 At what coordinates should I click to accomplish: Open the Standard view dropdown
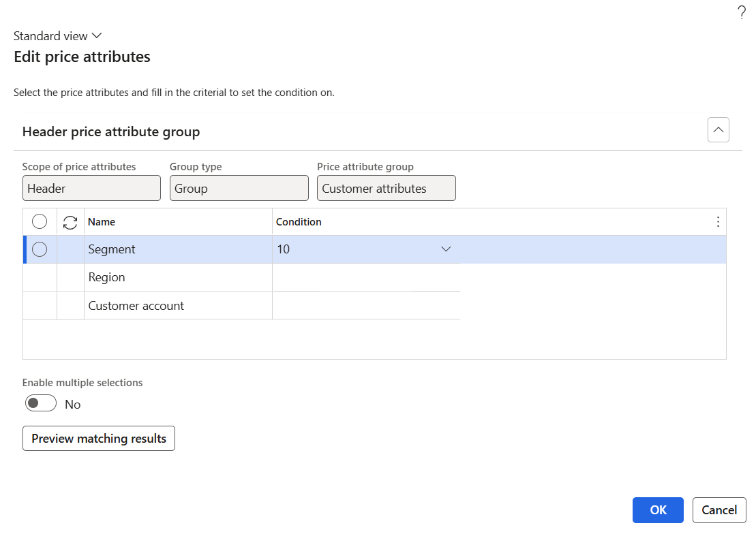(57, 36)
